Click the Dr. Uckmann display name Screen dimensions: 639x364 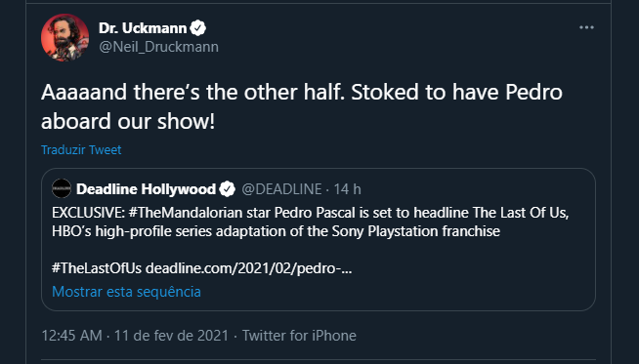[x=143, y=28]
